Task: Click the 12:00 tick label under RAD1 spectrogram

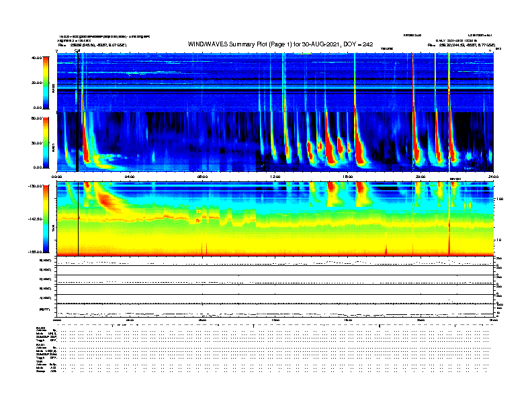Action: [275, 177]
